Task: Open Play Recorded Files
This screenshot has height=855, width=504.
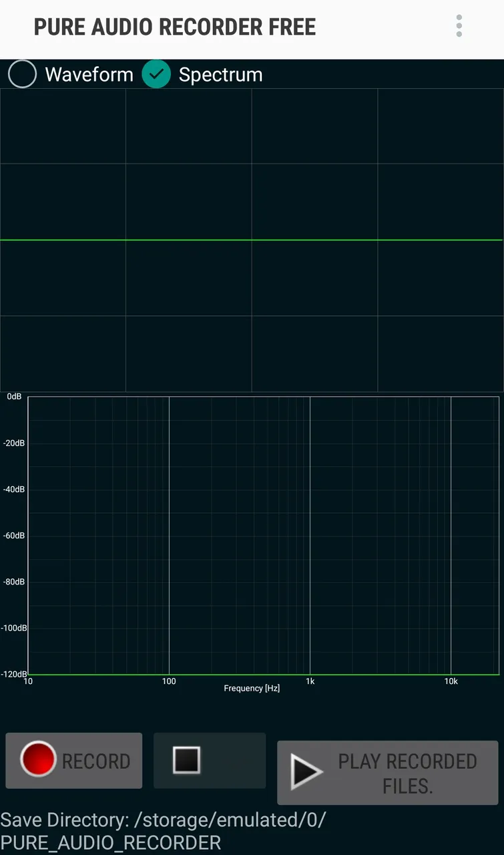Action: pyautogui.click(x=388, y=773)
